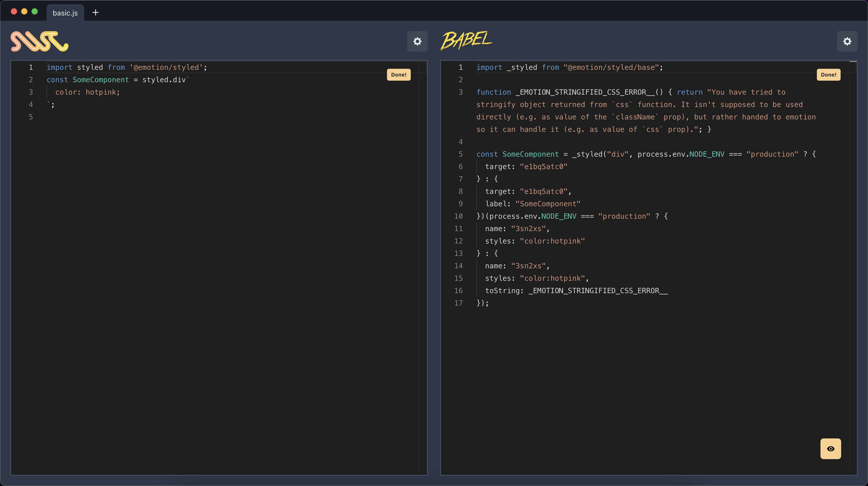868x486 pixels.
Task: Toggle the eye preview button
Action: point(830,449)
